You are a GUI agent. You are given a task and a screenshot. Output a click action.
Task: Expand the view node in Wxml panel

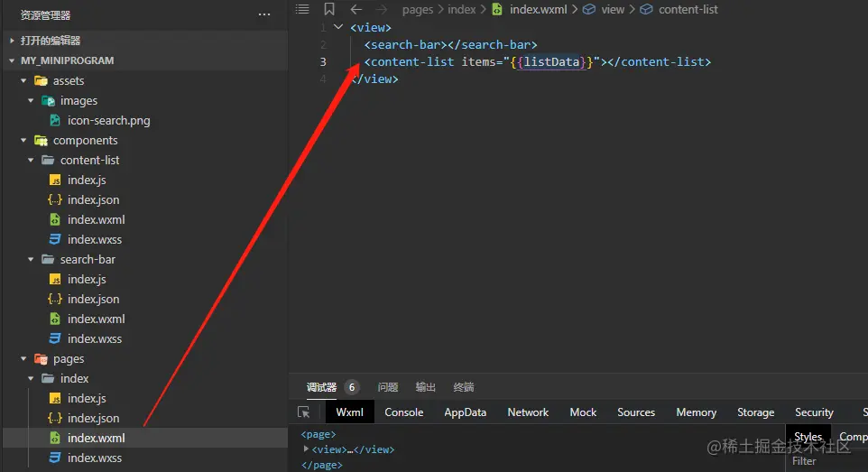tap(306, 449)
